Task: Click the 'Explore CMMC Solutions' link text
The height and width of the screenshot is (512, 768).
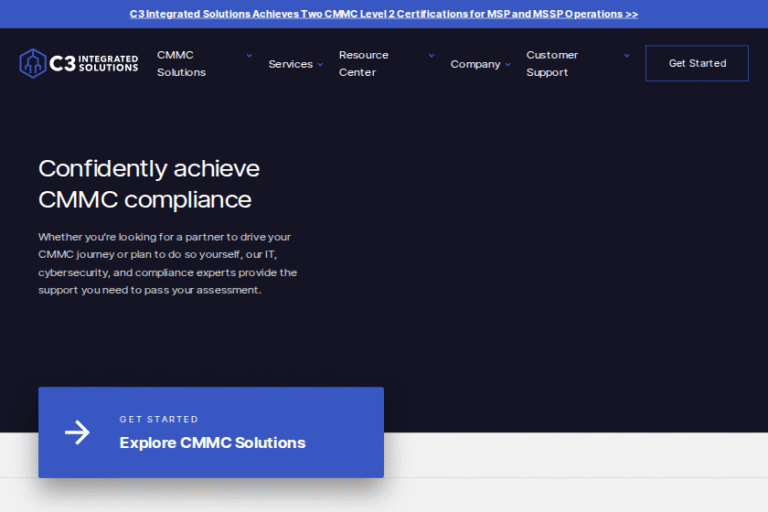Action: coord(212,443)
